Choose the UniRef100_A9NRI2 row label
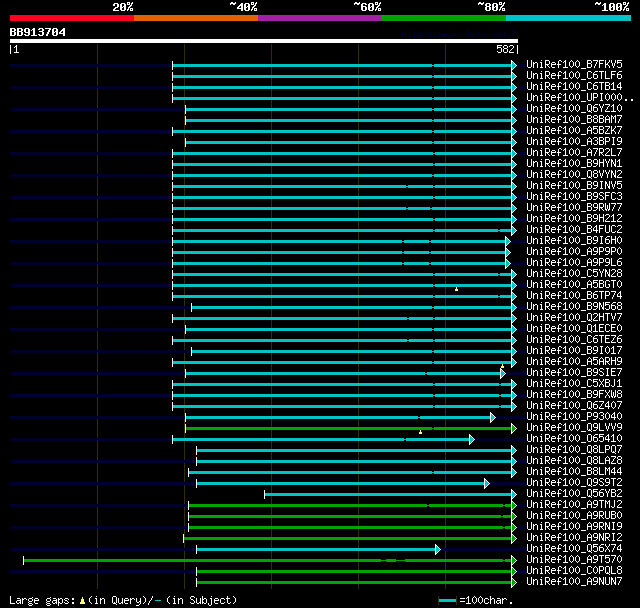Screen dimensions: 640x608 tap(574, 538)
